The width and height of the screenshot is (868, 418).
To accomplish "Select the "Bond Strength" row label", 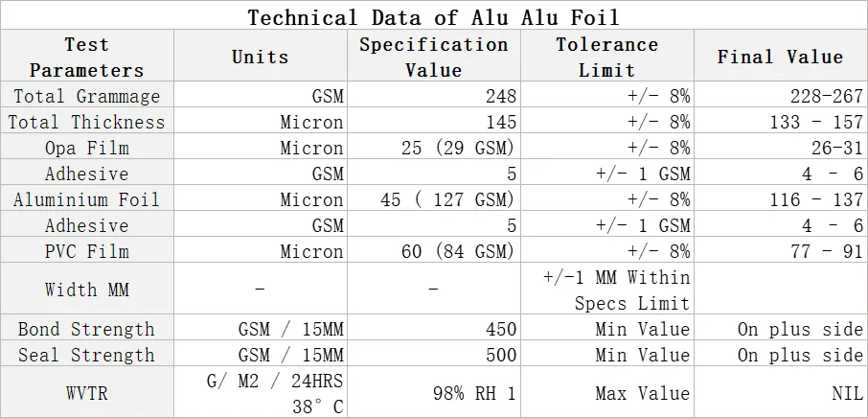I will pos(86,329).
